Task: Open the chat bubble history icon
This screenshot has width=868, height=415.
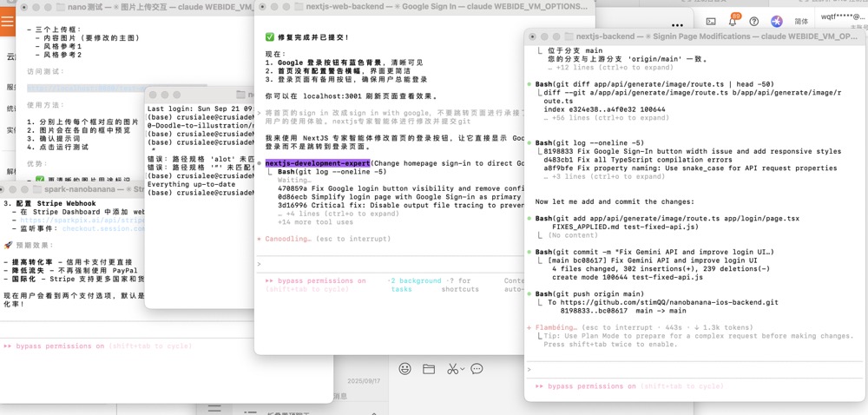Action: pyautogui.click(x=477, y=369)
